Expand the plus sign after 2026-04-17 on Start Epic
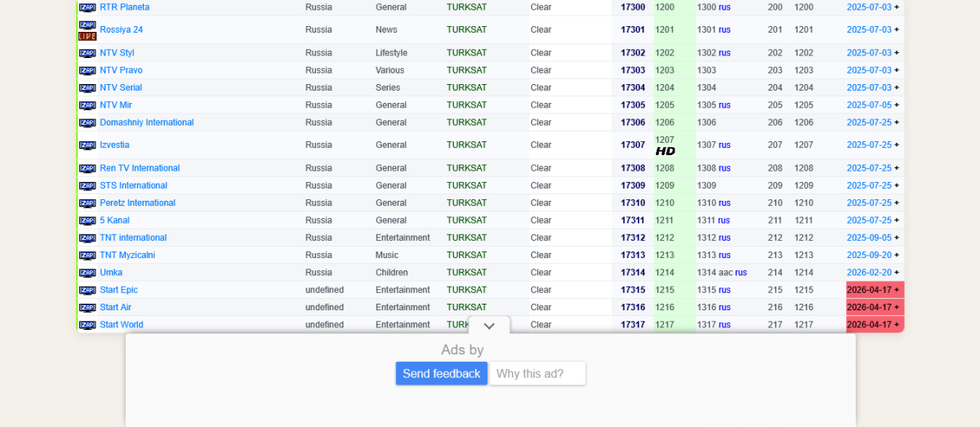 (897, 290)
